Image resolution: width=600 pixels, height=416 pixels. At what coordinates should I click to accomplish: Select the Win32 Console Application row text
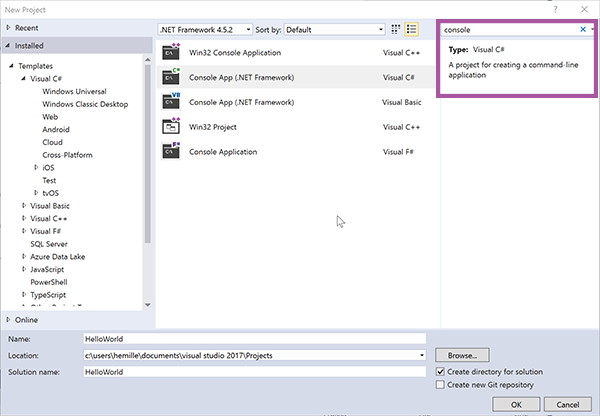click(235, 52)
